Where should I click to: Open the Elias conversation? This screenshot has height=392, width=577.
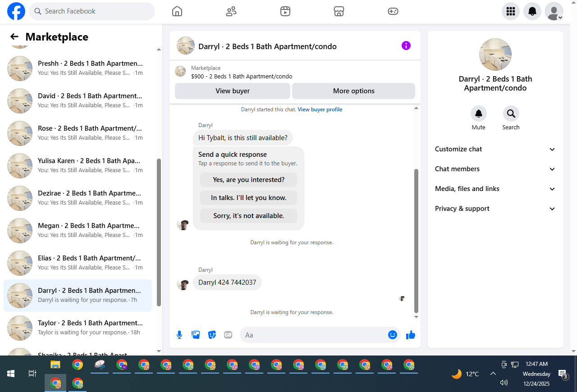78,263
